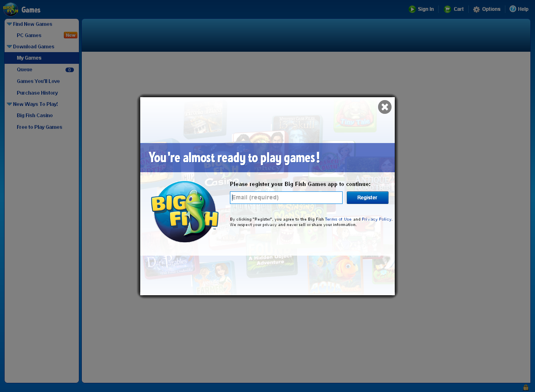Open Help text in header
Image resolution: width=535 pixels, height=392 pixels.
[x=523, y=9]
